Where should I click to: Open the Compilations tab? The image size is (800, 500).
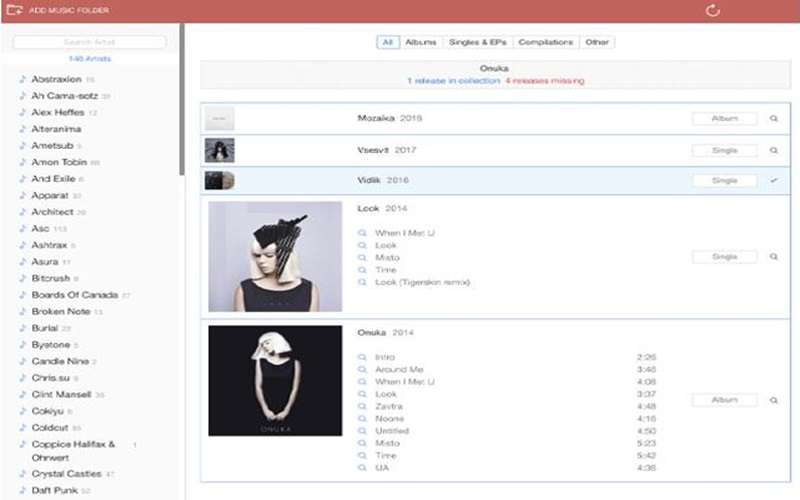pyautogui.click(x=546, y=42)
